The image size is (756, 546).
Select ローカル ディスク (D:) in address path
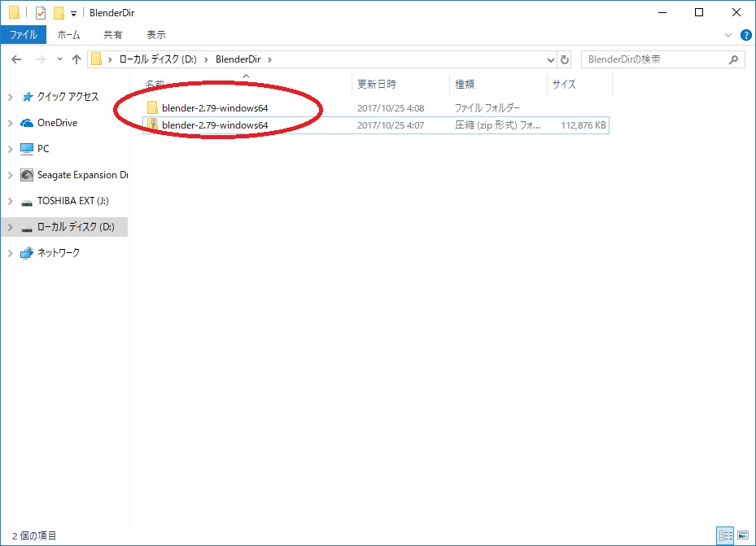coord(158,59)
